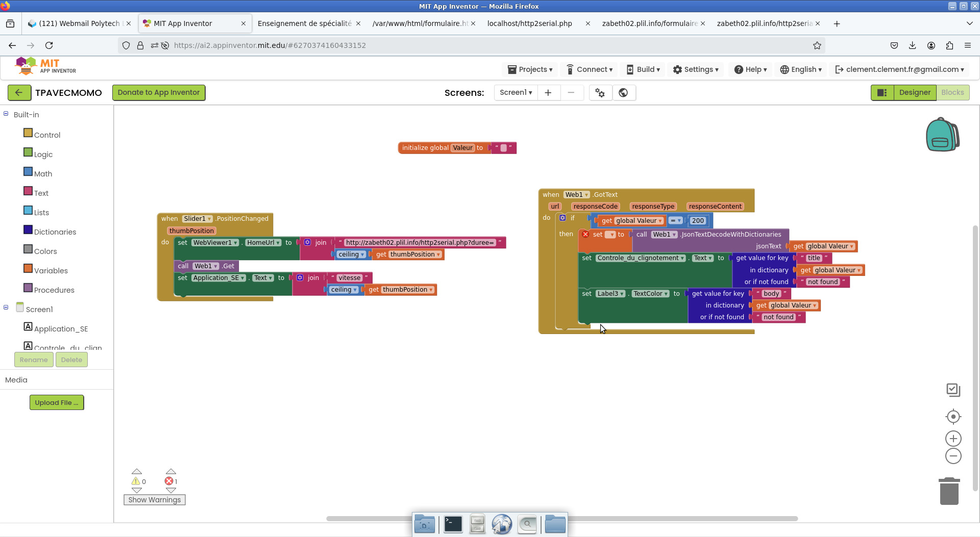
Task: Open the Projects menu
Action: [530, 69]
